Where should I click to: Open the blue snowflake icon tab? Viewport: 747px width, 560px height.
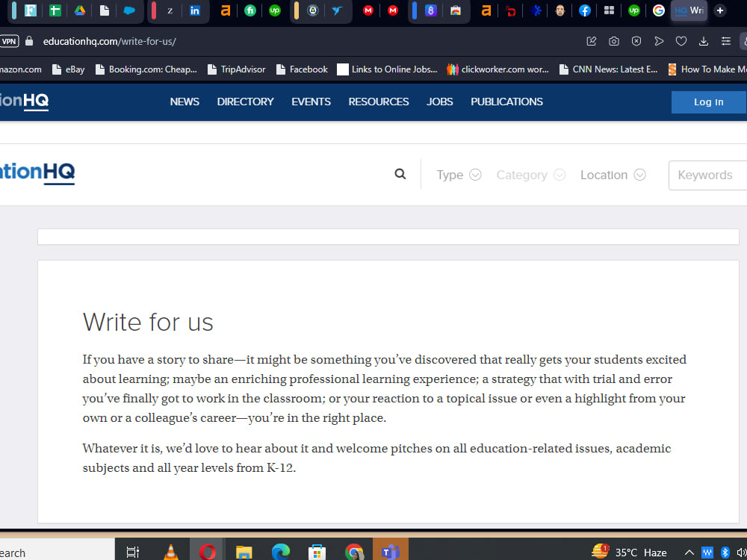point(536,10)
